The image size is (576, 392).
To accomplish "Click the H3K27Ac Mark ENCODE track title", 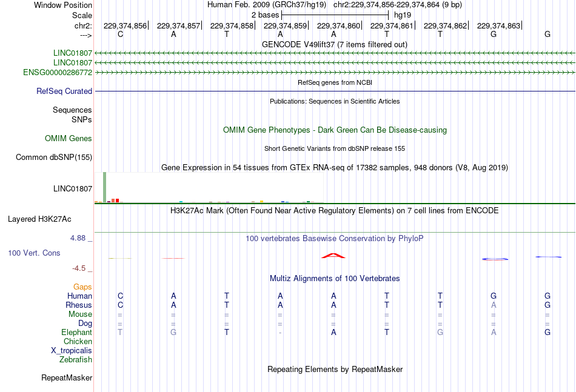I will coord(335,211).
